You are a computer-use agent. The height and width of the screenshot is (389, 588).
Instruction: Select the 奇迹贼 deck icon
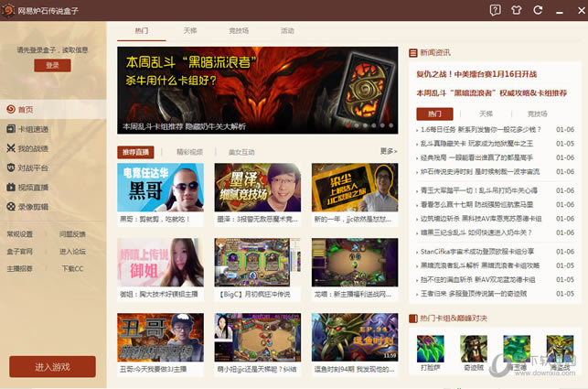click(473, 349)
